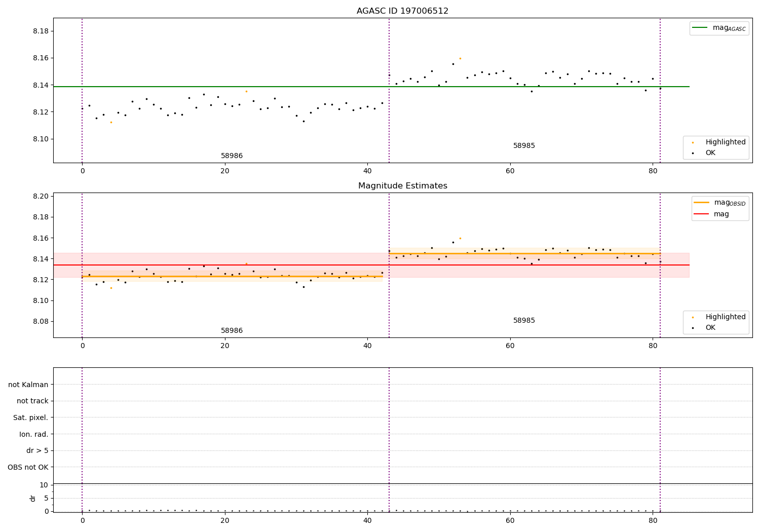This screenshot has width=760, height=532.
Task: Click the "Ion. rad." axis label
Action: pos(34,434)
